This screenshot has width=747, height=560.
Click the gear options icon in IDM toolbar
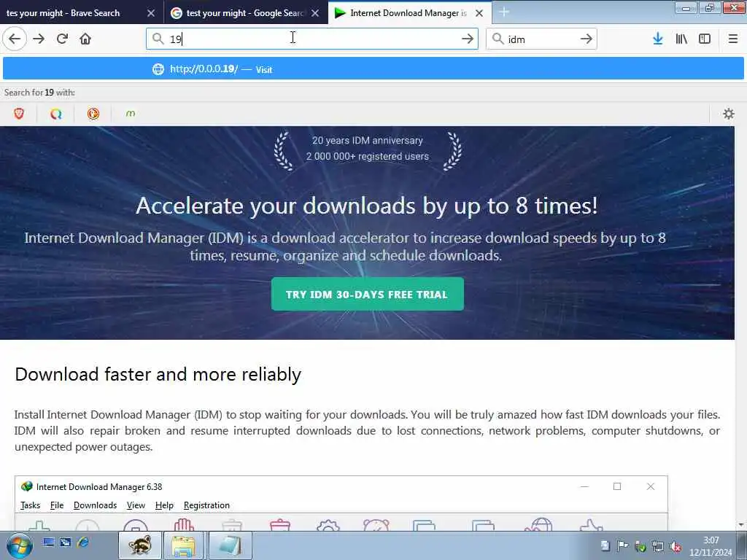coord(328,525)
